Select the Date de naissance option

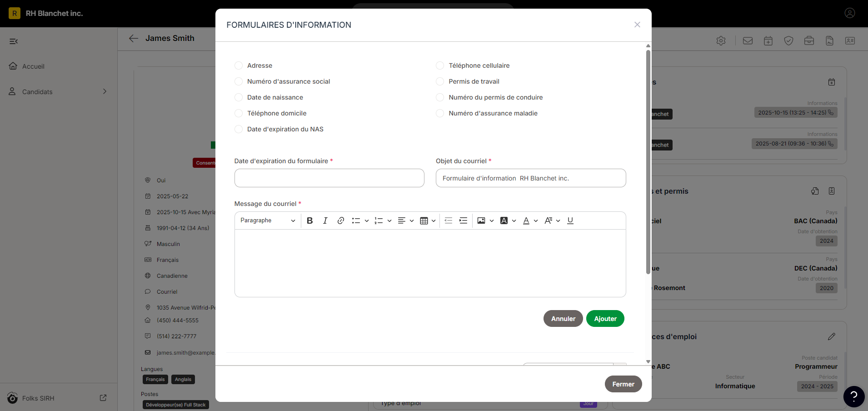point(239,97)
